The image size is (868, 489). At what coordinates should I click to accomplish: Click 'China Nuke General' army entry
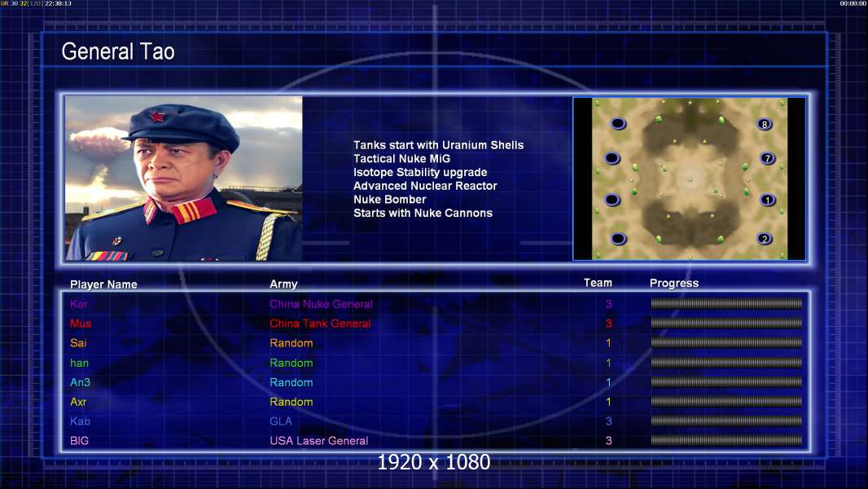click(x=321, y=304)
